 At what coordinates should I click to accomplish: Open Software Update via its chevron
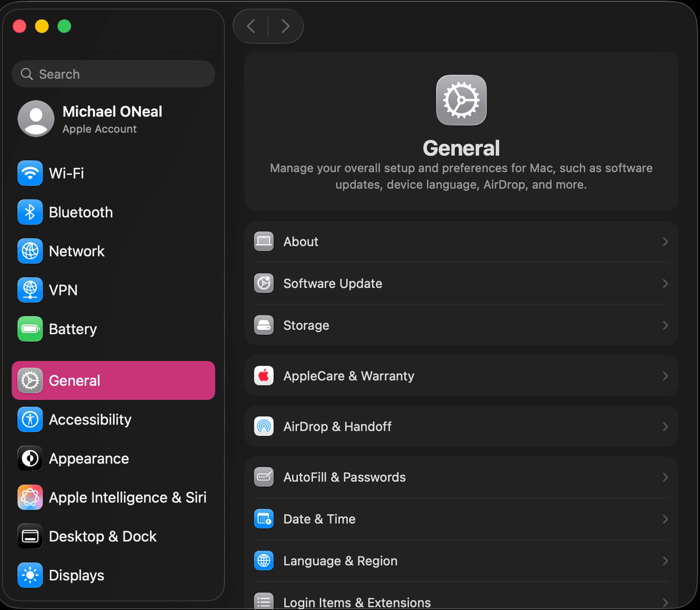(665, 283)
